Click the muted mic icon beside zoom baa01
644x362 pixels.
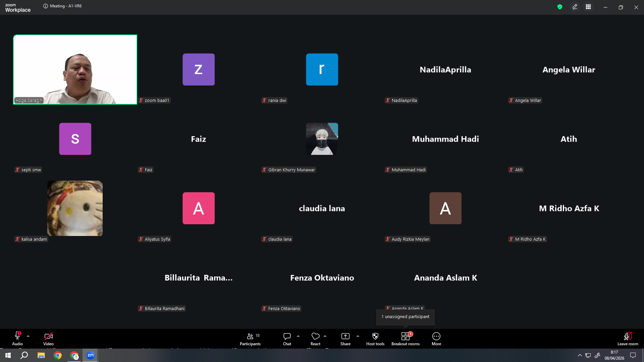tap(141, 101)
